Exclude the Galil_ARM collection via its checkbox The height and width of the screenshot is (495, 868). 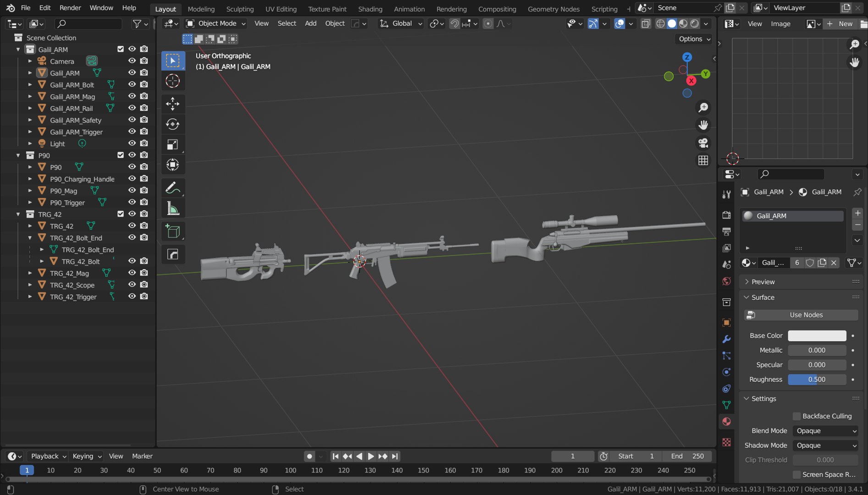coord(121,49)
